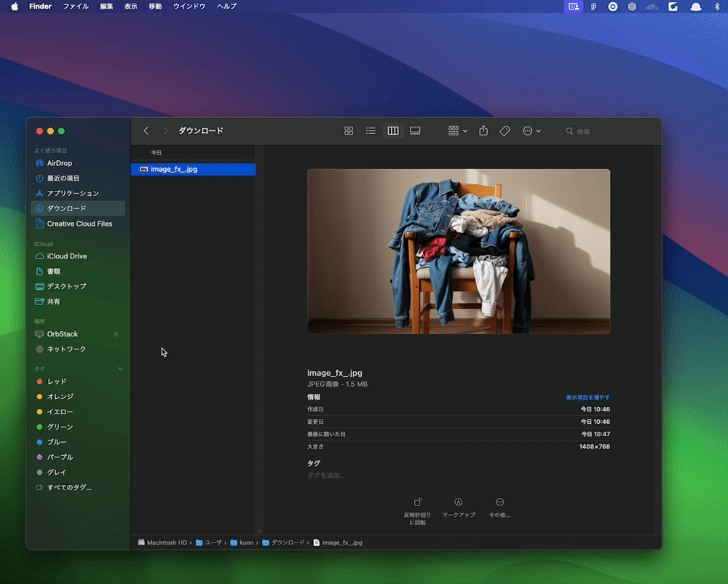728x584 pixels.
Task: Select the レッド tag
Action: (x=78, y=382)
